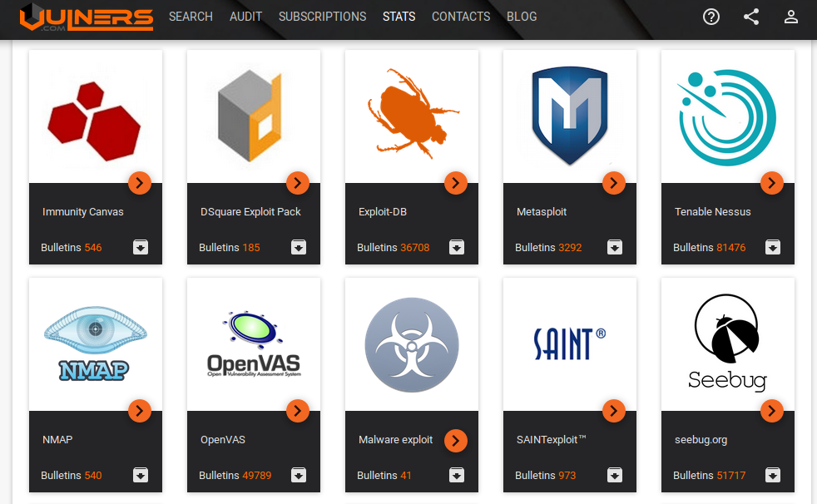Click the Metasploit shield logo
Screen dimensions: 817x504
click(x=570, y=116)
